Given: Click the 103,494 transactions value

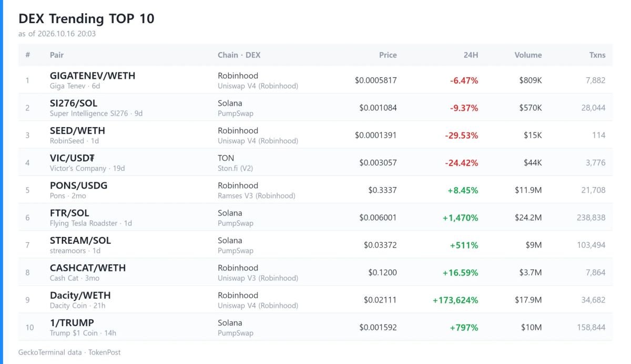Looking at the screenshot, I should [592, 245].
